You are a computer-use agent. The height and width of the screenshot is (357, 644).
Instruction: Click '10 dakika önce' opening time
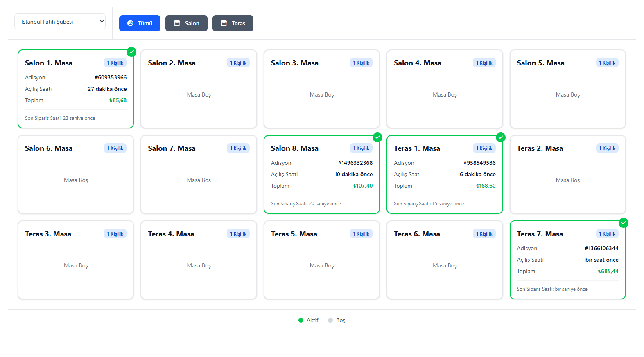tap(353, 174)
